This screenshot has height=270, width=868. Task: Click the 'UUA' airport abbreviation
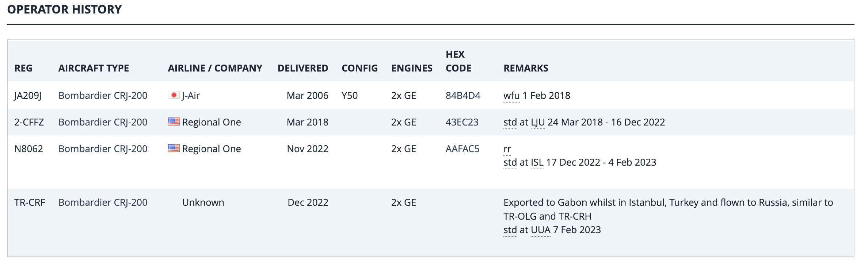[x=541, y=230]
